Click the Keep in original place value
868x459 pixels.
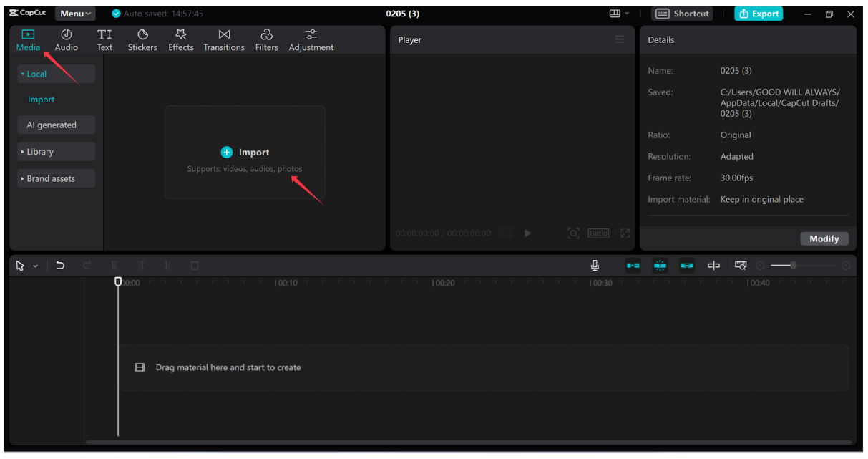[x=761, y=199]
